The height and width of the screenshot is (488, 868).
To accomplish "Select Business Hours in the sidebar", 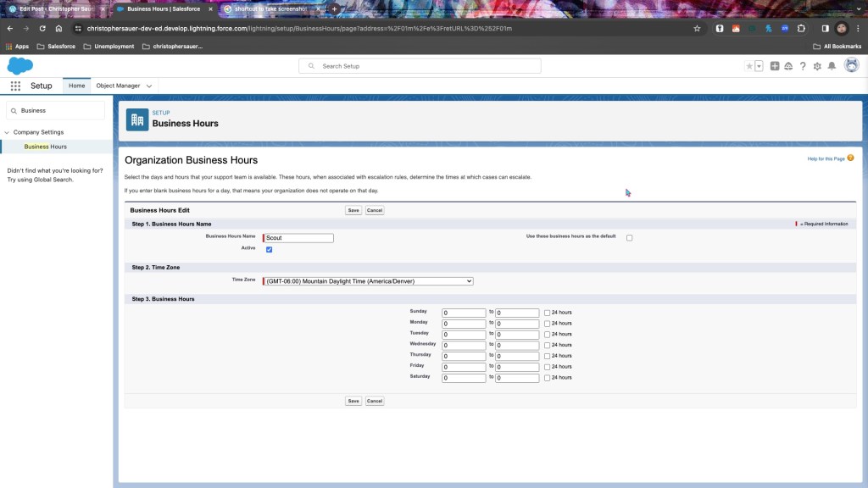I will pos(46,147).
